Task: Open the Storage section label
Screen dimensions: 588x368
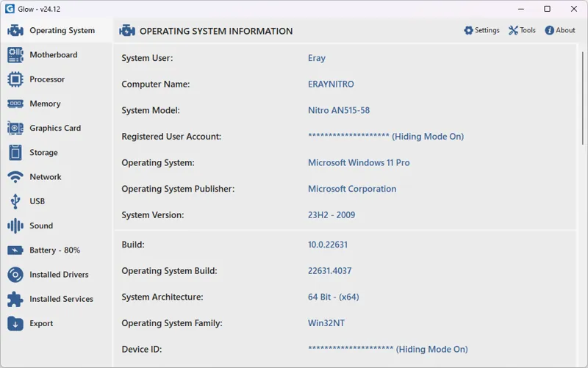Action: (x=43, y=153)
